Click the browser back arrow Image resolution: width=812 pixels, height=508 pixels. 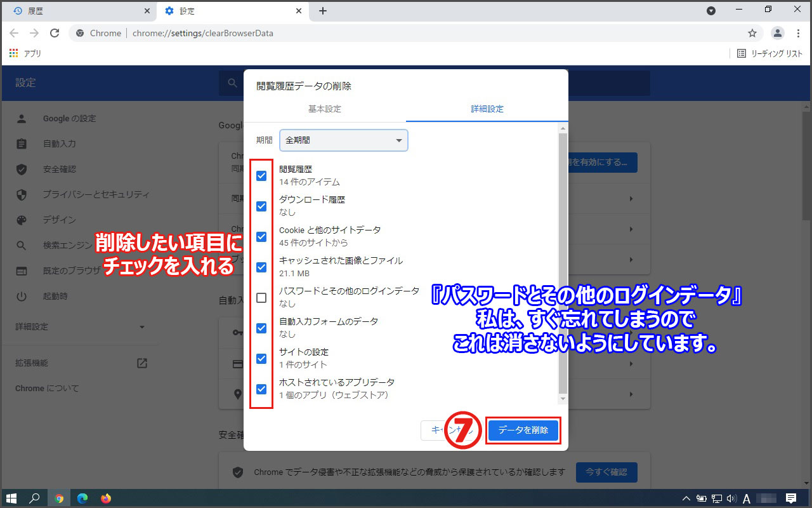(14, 33)
